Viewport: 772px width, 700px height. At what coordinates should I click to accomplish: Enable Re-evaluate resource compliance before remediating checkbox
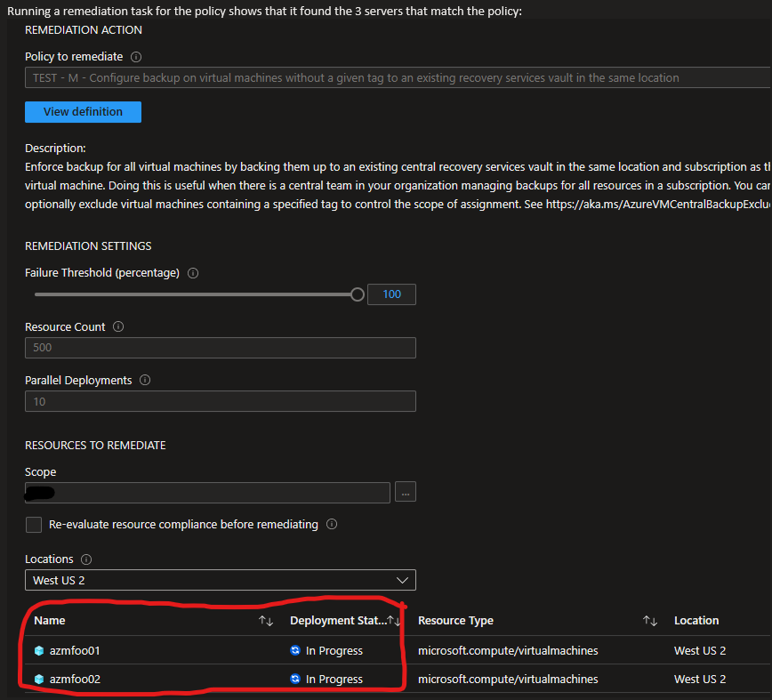(34, 525)
